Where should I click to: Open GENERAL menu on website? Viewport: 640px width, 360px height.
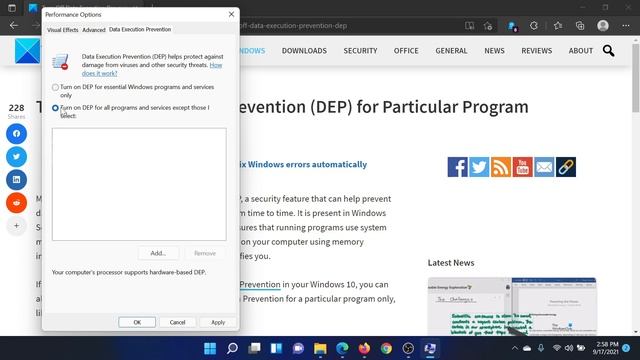[x=451, y=51]
